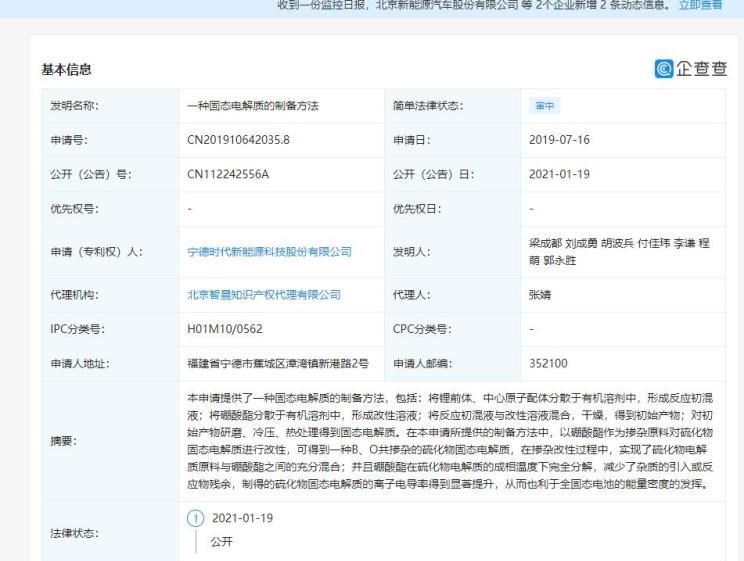Click the 法律状态 label cell
The width and height of the screenshot is (744, 561).
[x=110, y=533]
